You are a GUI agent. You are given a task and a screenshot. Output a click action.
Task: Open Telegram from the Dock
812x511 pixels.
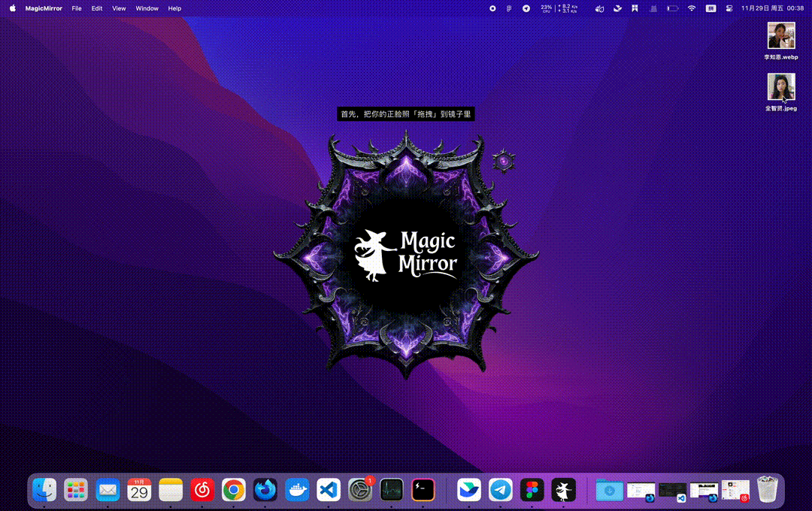click(501, 489)
